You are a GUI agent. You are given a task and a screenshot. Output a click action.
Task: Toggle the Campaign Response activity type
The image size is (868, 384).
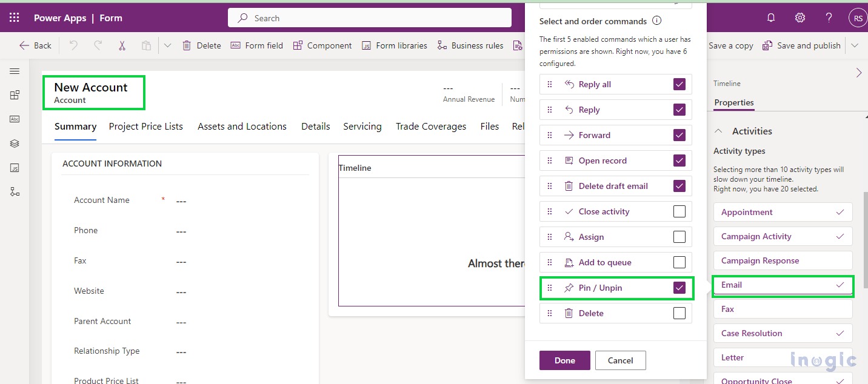(783, 260)
